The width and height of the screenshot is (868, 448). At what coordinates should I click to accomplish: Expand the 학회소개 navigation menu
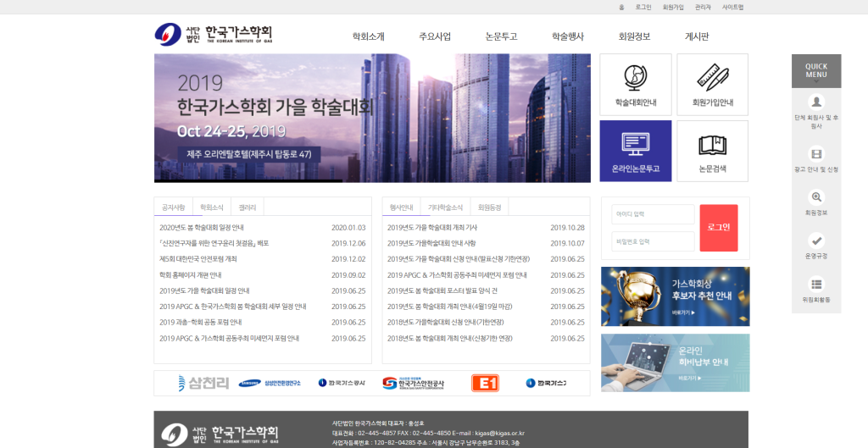coord(368,36)
